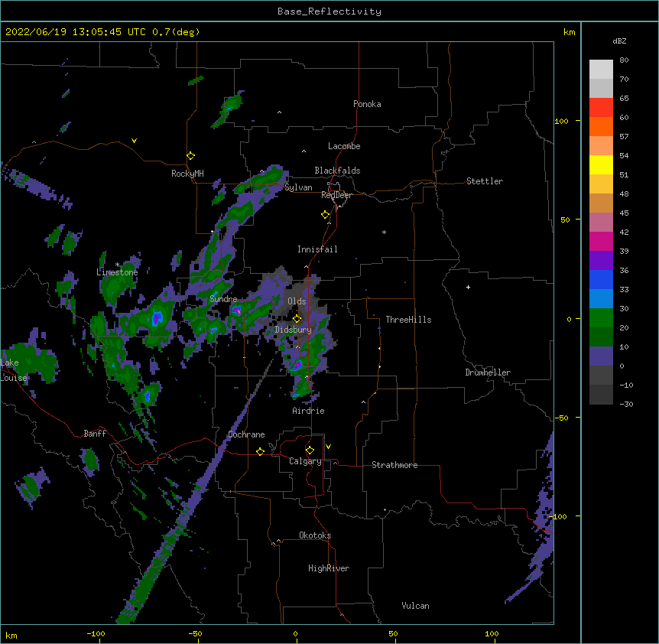The height and width of the screenshot is (644, 659).
Task: Select the magenta 42-39 dBZ legend swatch
Action: [x=601, y=241]
